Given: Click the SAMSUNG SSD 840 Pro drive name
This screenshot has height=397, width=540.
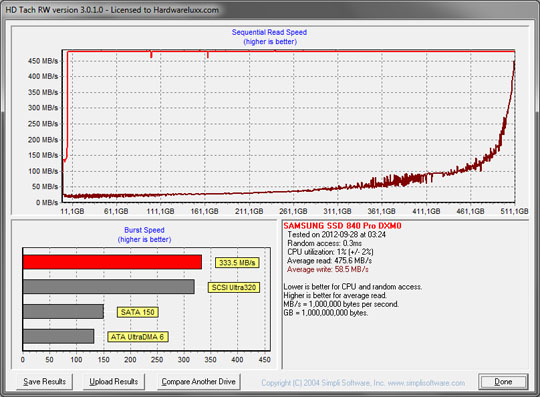Looking at the screenshot, I should coord(342,226).
